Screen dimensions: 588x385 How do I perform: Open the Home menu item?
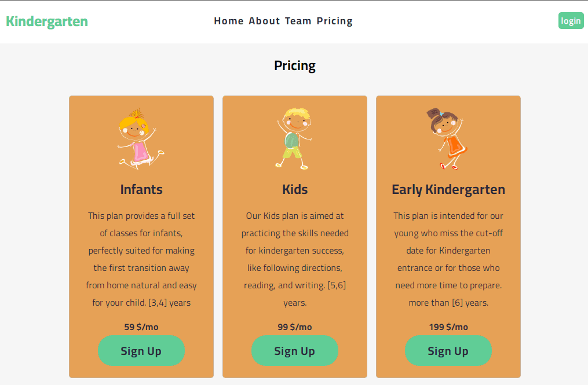(x=229, y=21)
